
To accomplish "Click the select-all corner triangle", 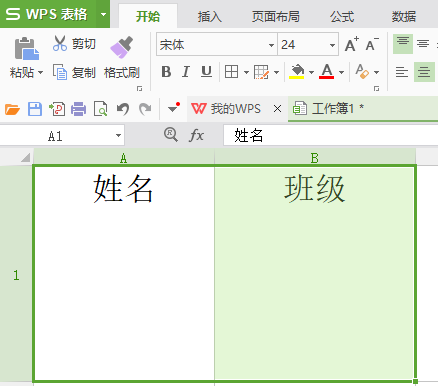I will coord(25,157).
